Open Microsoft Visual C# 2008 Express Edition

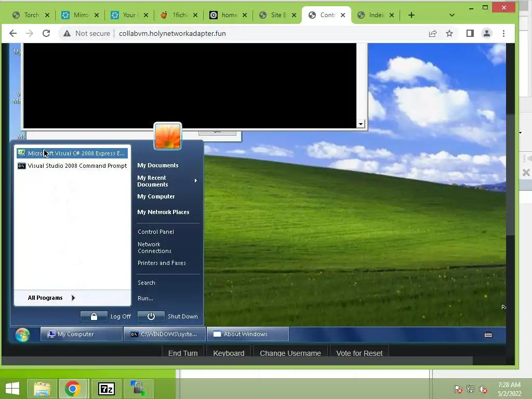pyautogui.click(x=72, y=153)
